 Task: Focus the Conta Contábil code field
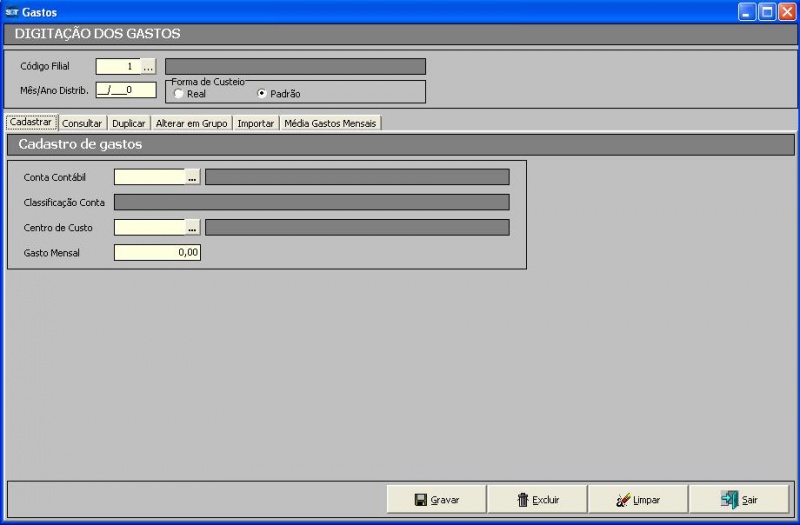149,177
